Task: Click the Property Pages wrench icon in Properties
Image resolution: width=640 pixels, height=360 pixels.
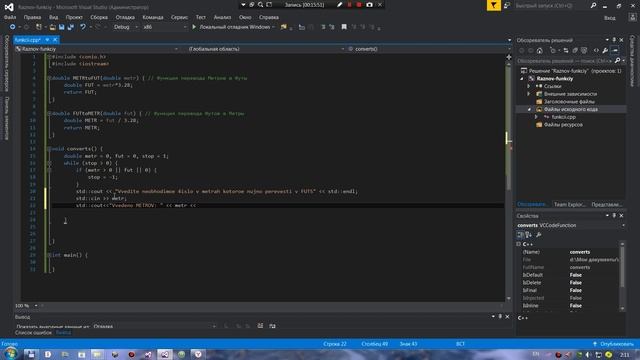Action: click(x=539, y=235)
